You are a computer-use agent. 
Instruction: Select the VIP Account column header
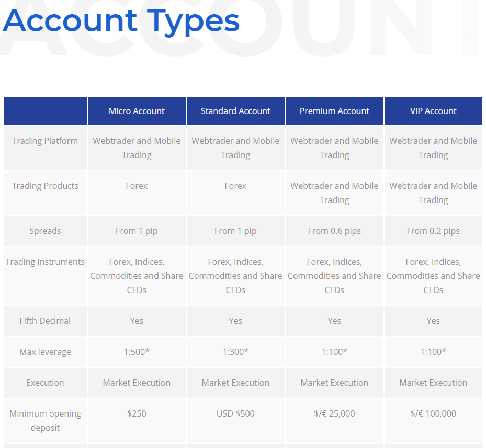(x=433, y=111)
